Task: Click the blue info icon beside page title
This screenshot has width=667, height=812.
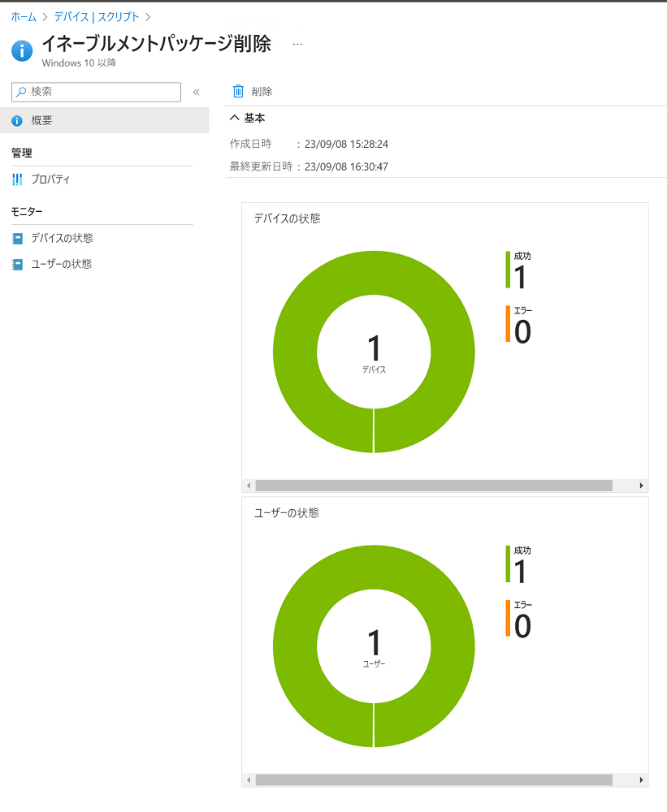Action: 22,50
